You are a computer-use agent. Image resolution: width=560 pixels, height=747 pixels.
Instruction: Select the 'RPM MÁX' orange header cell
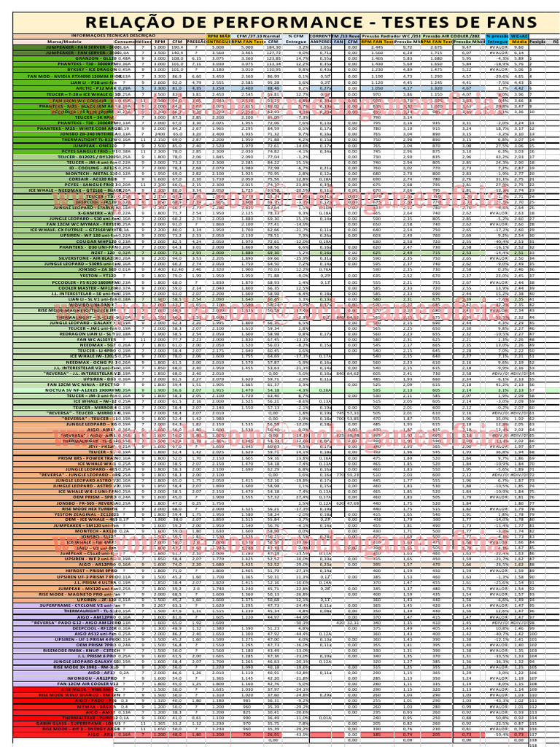point(219,36)
